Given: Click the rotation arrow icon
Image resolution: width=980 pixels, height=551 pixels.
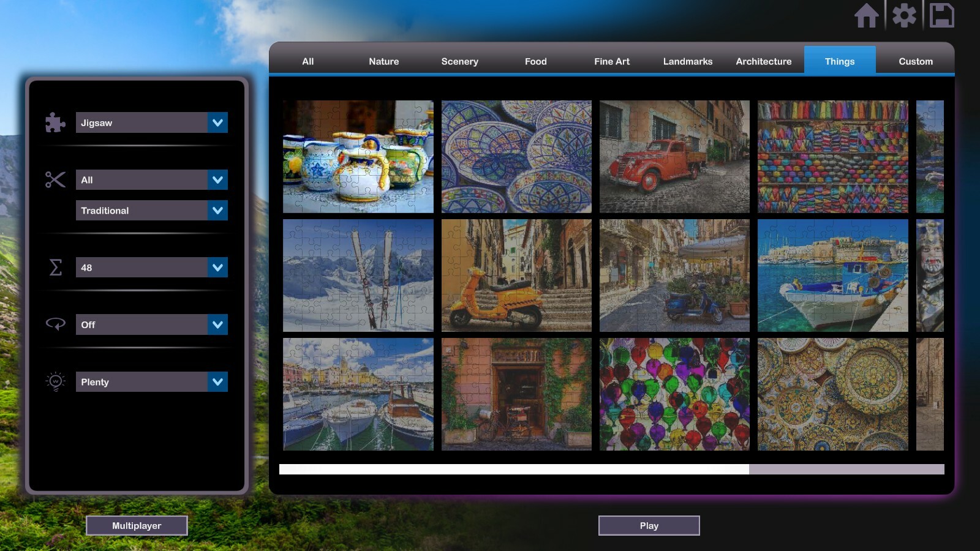Looking at the screenshot, I should (55, 324).
